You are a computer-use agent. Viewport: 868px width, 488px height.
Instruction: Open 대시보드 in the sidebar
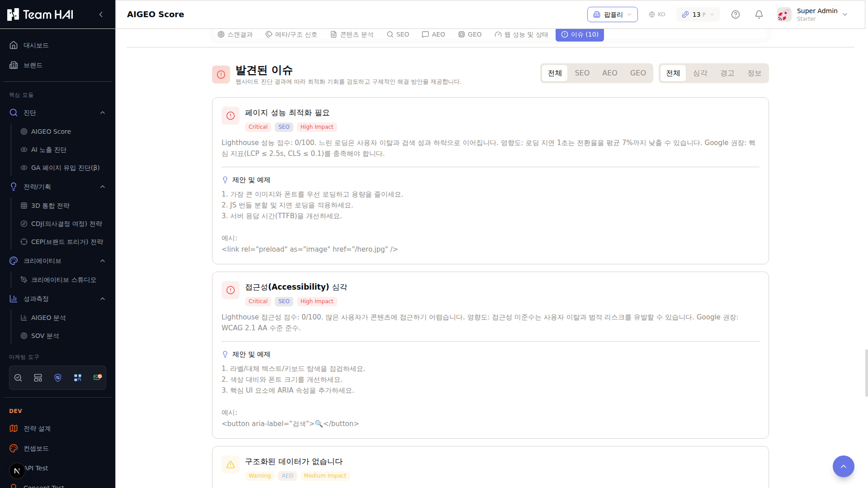point(57,45)
